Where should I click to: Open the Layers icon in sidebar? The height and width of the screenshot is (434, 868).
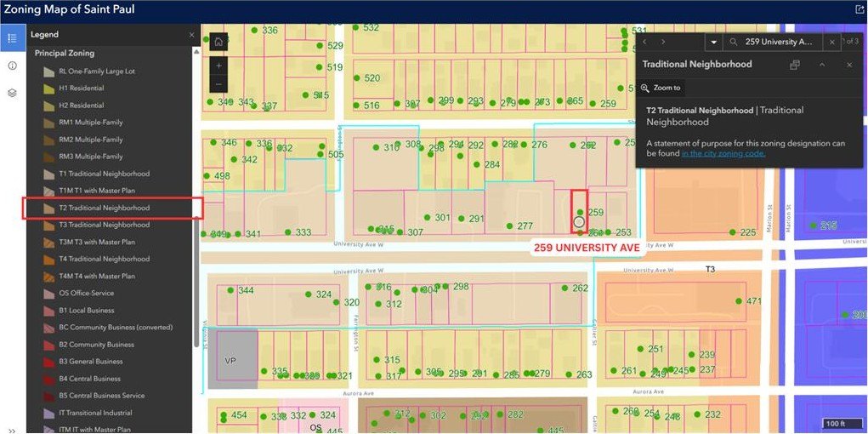[x=12, y=93]
